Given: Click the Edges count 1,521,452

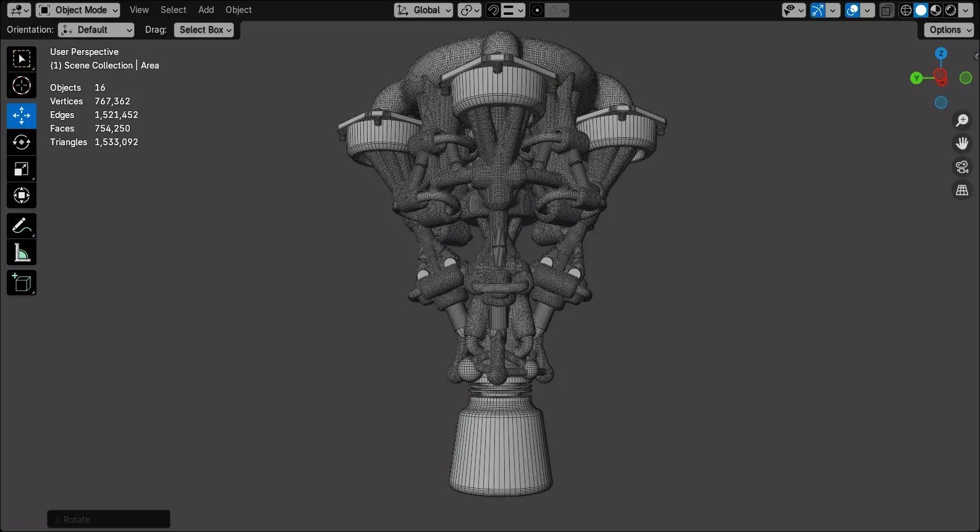Looking at the screenshot, I should 116,115.
